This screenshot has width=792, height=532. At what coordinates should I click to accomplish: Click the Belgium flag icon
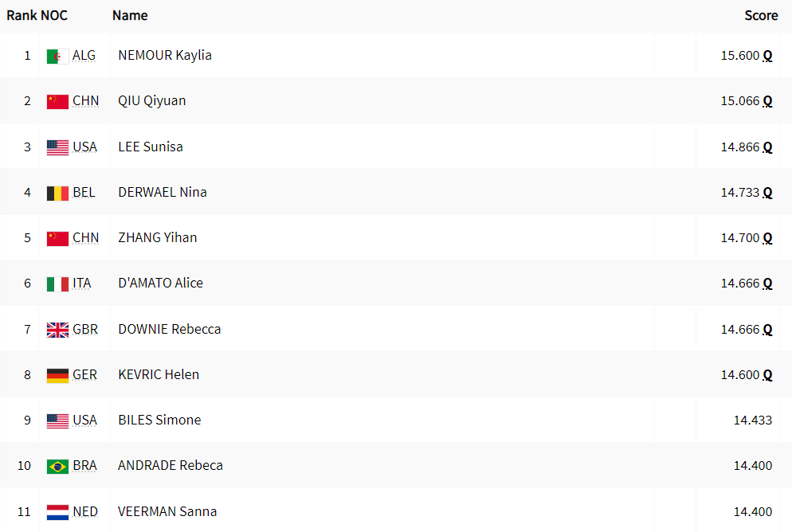click(x=57, y=194)
